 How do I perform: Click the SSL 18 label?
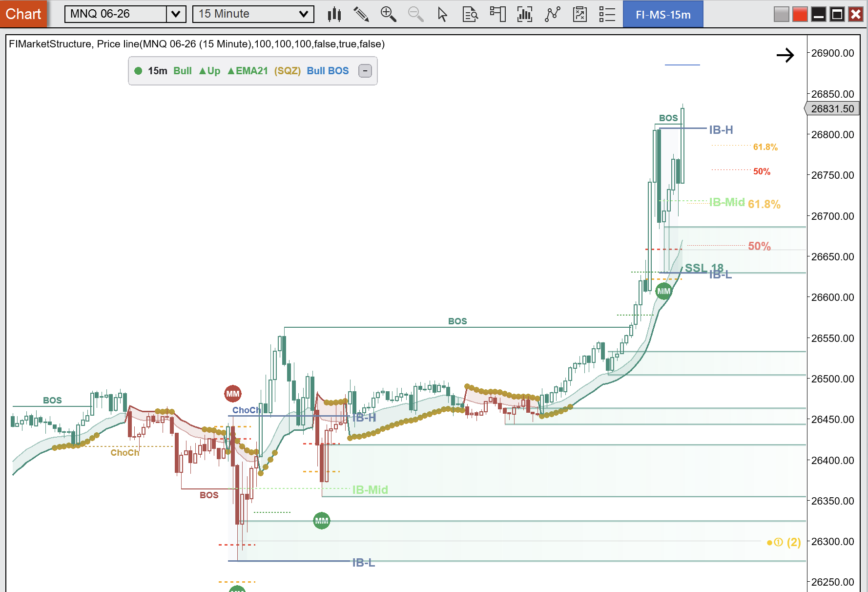coord(704,268)
